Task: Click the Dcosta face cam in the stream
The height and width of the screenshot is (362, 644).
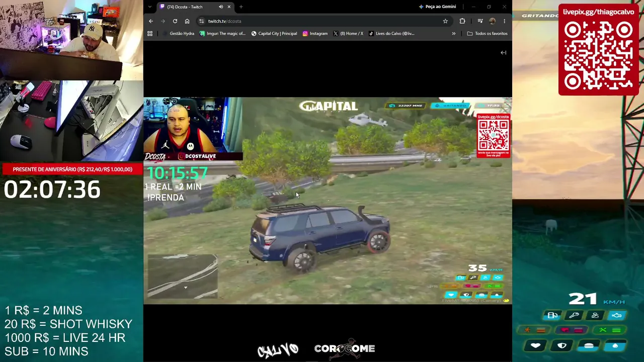Action: (x=193, y=125)
